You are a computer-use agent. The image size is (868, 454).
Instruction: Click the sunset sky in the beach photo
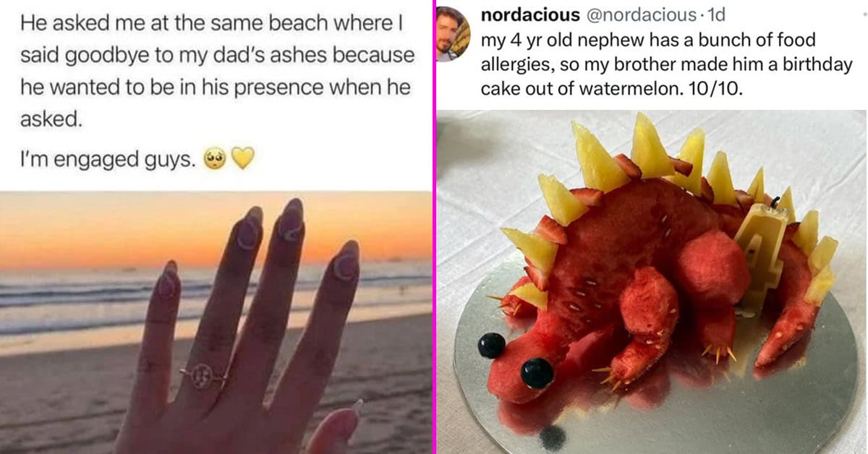click(216, 228)
